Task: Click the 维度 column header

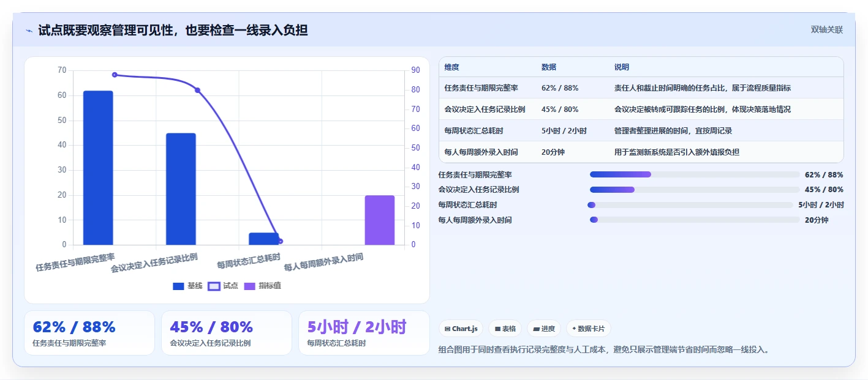Action: click(452, 67)
